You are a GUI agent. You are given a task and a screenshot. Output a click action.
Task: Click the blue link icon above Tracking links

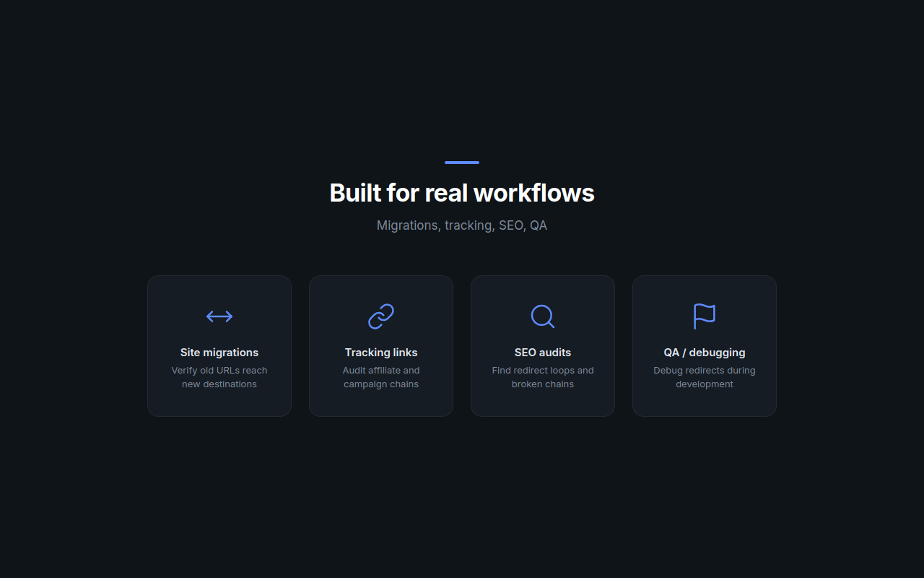tap(380, 316)
